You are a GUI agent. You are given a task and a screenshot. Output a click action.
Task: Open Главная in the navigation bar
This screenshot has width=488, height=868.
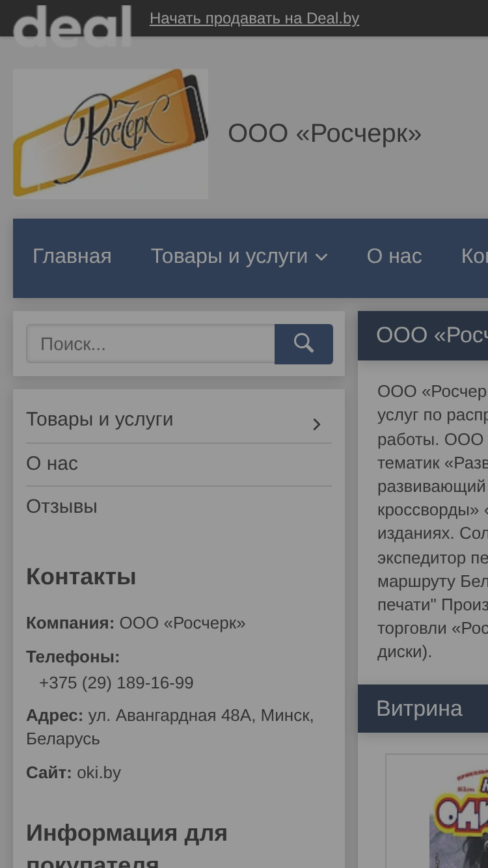coord(72,256)
